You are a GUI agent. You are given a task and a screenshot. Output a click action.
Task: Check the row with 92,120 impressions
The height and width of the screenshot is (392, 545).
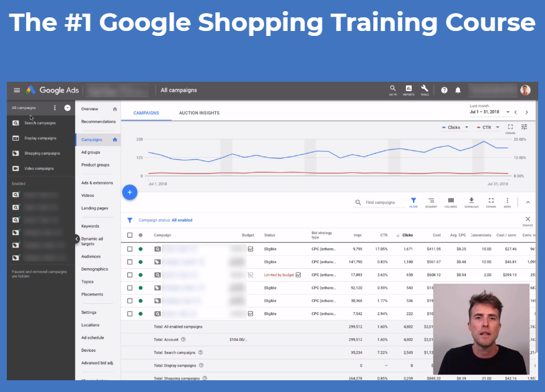tap(130, 288)
